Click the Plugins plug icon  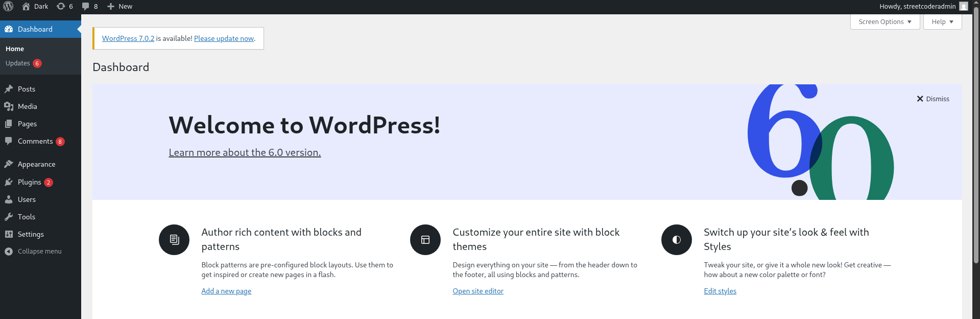pyautogui.click(x=9, y=182)
